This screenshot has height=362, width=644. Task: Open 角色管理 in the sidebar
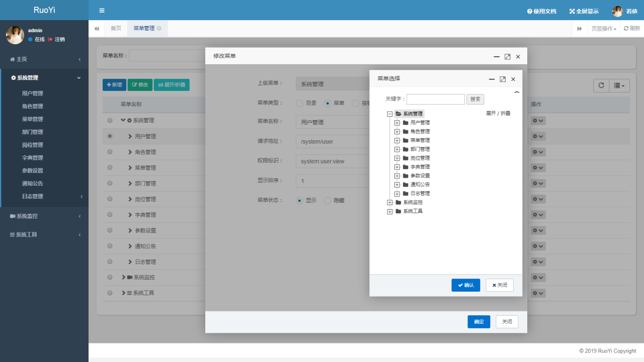click(33, 107)
